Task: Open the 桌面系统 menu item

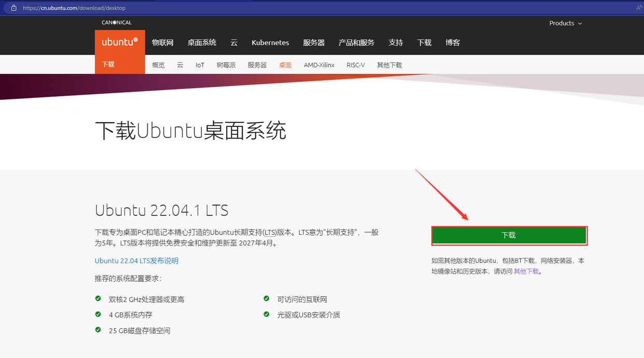Action: [x=202, y=42]
